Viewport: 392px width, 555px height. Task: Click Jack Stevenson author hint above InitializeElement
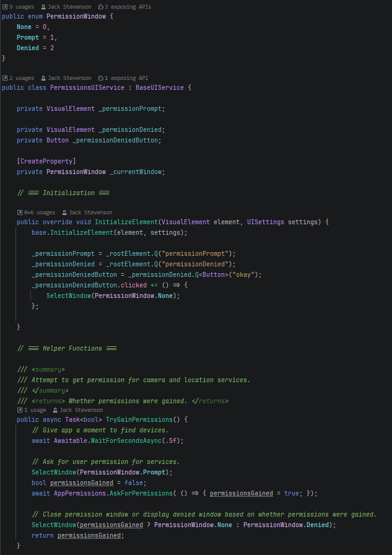(x=87, y=212)
